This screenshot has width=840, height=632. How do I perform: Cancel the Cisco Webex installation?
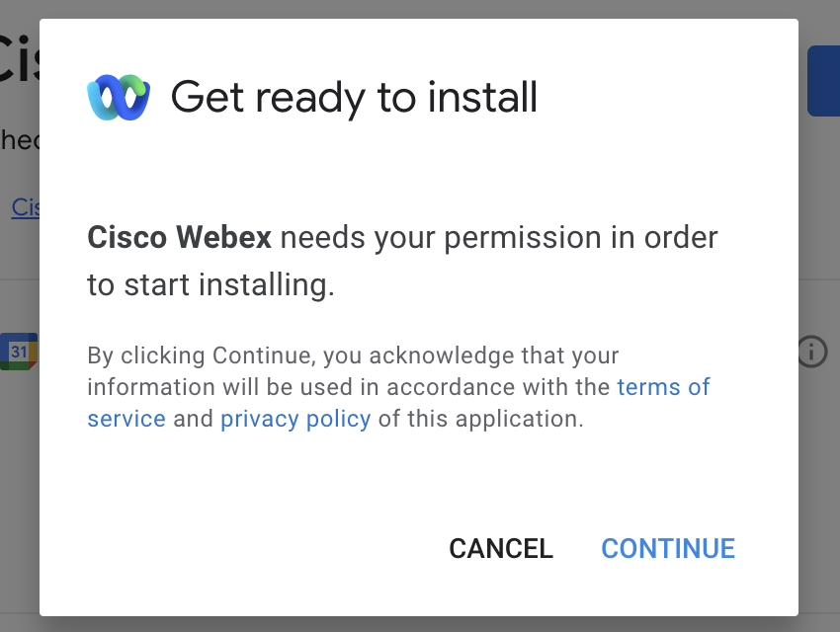(500, 548)
